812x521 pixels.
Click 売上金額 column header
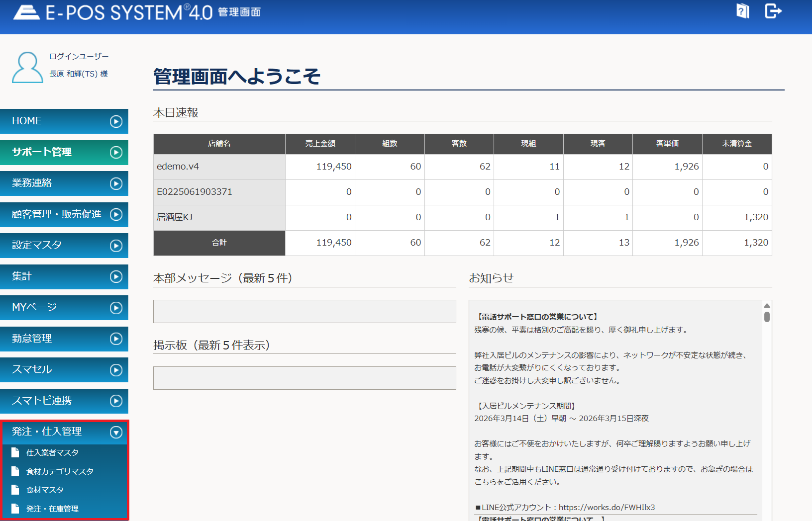(320, 144)
